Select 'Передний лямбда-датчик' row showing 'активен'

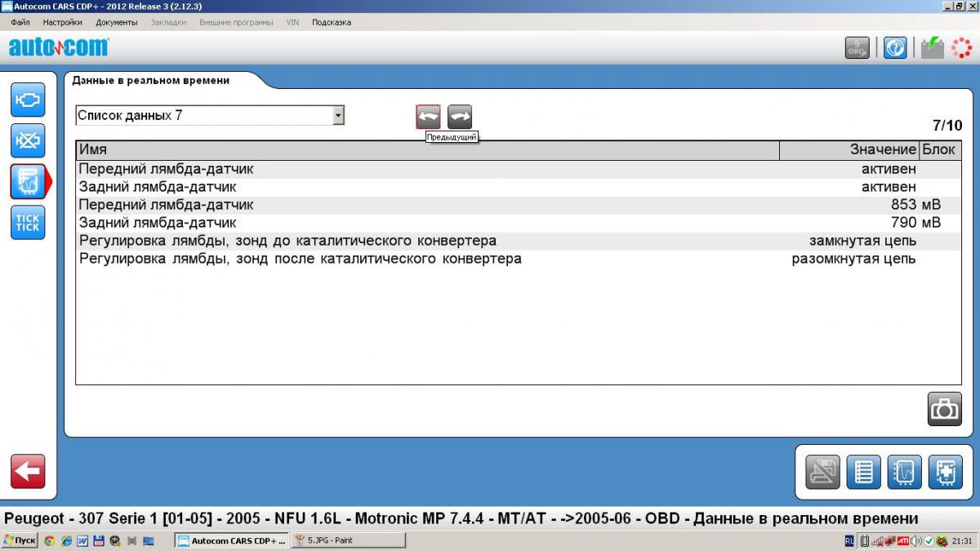518,169
